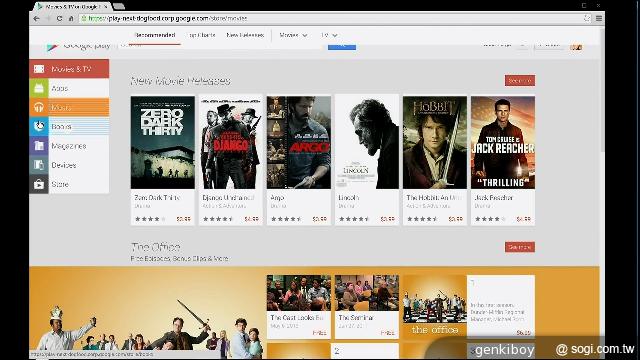The height and width of the screenshot is (360, 640).
Task: Open the Magazines sidebar category
Action: point(69,145)
